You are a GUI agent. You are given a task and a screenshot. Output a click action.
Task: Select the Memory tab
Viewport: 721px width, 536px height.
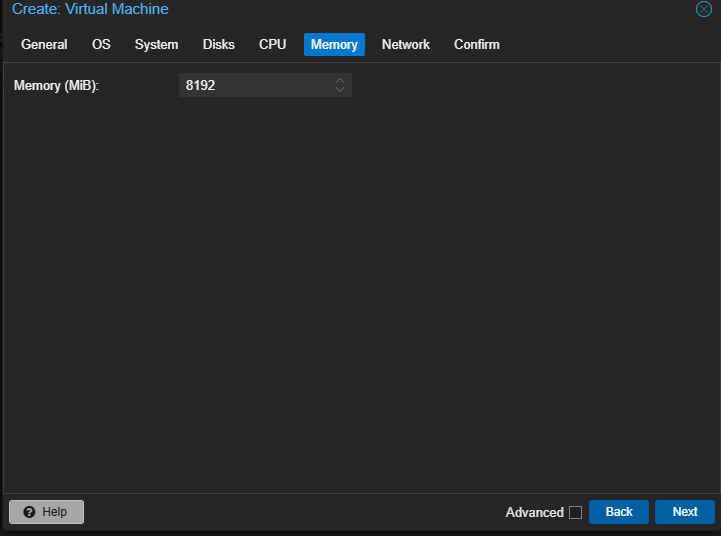[x=334, y=45]
